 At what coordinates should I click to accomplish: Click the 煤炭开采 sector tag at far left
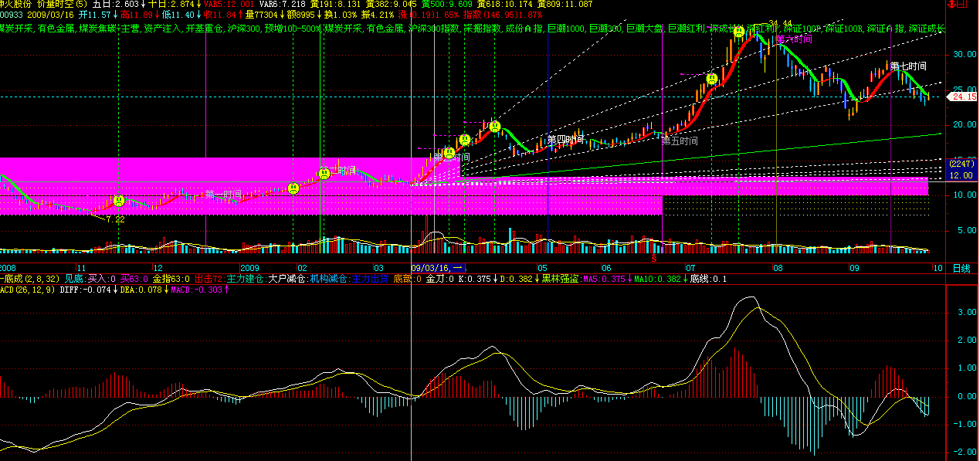17,28
